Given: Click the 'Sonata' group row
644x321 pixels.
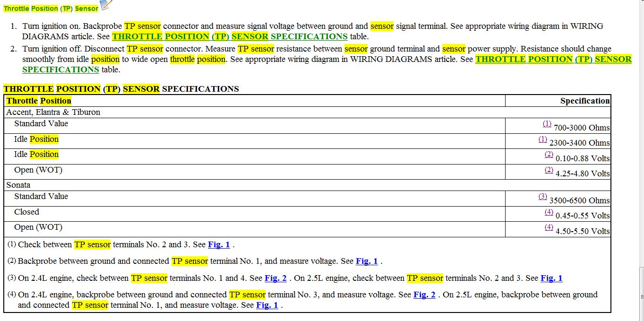Looking at the screenshot, I should tap(307, 185).
